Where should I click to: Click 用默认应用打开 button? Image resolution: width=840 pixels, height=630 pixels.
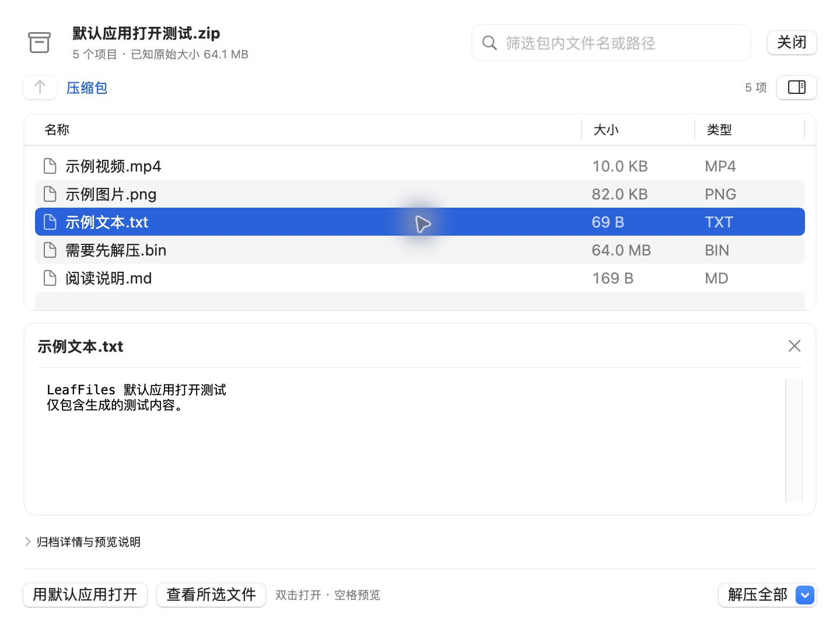click(85, 595)
